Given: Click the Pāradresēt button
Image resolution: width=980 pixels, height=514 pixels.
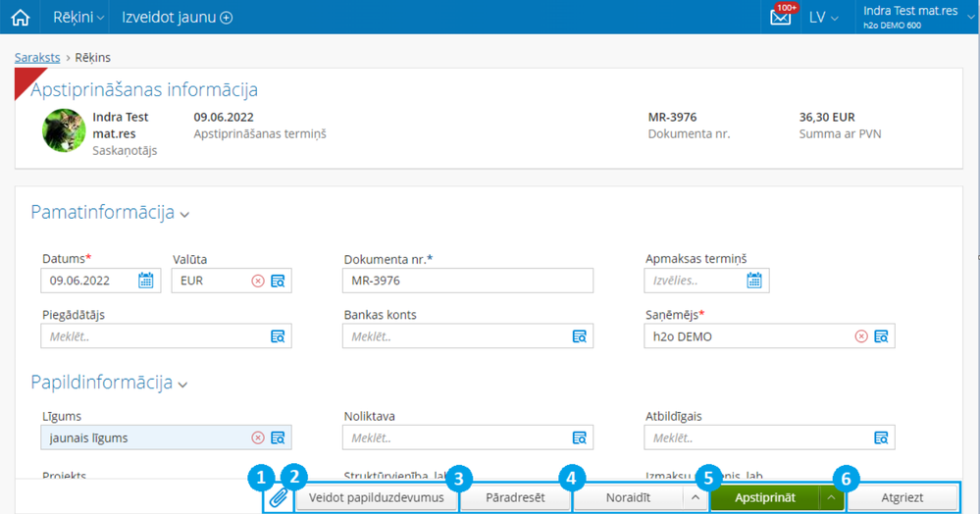Looking at the screenshot, I should (516, 497).
